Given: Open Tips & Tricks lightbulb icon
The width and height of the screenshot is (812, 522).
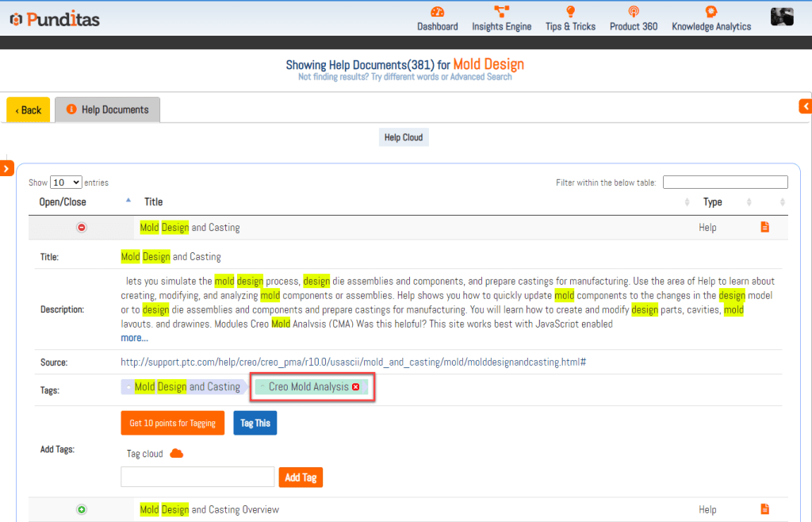Looking at the screenshot, I should tap(569, 12).
